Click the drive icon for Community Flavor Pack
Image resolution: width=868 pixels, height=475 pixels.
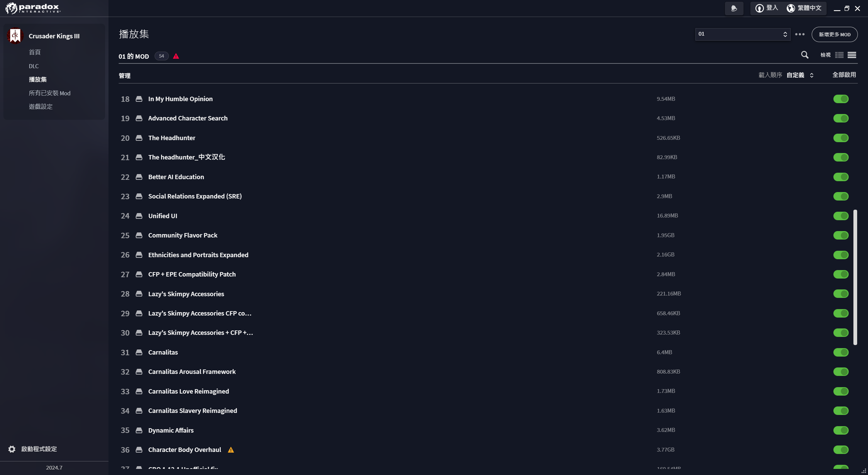(139, 235)
